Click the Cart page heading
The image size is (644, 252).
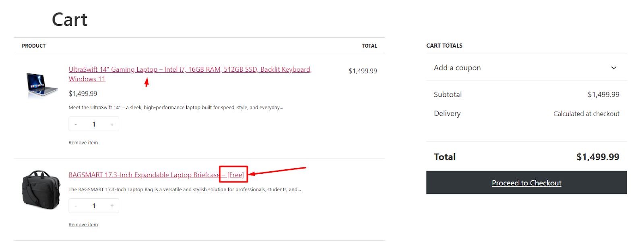70,19
